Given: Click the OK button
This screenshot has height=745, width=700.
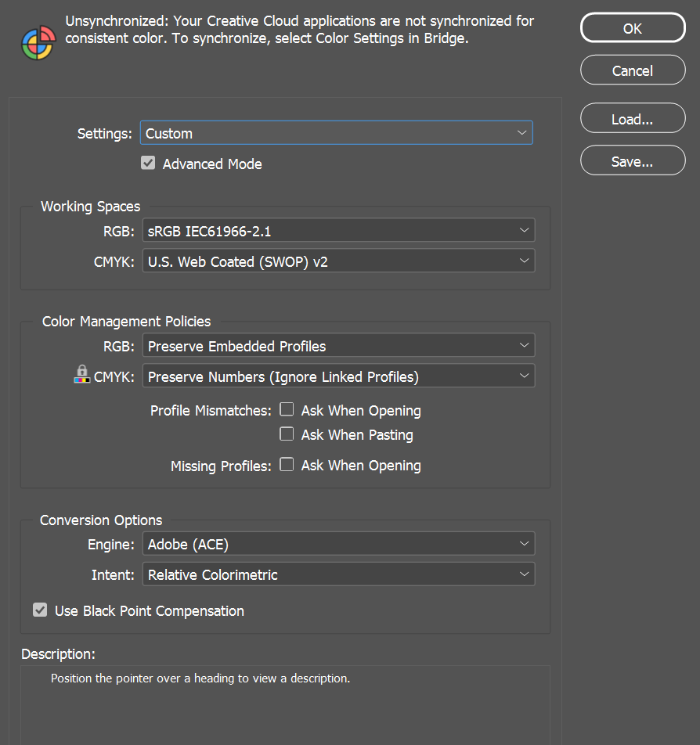Looking at the screenshot, I should pos(633,28).
